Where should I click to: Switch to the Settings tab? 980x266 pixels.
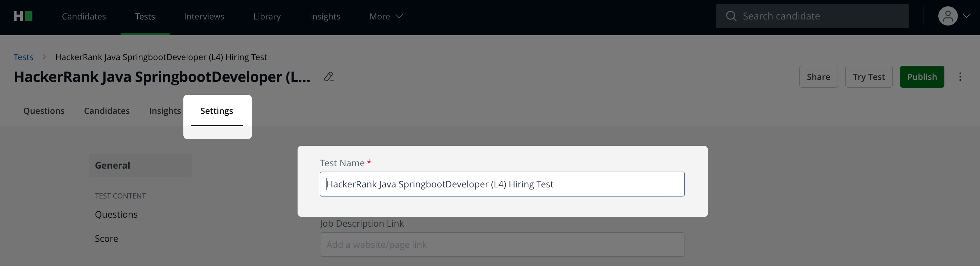pyautogui.click(x=217, y=111)
